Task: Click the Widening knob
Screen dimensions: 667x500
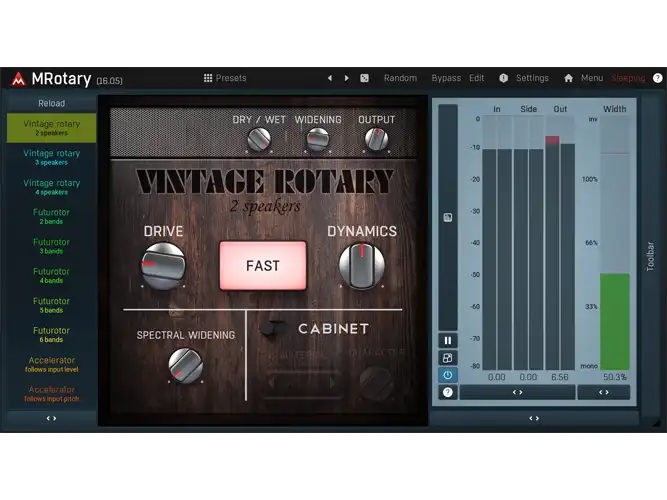Action: pyautogui.click(x=318, y=139)
